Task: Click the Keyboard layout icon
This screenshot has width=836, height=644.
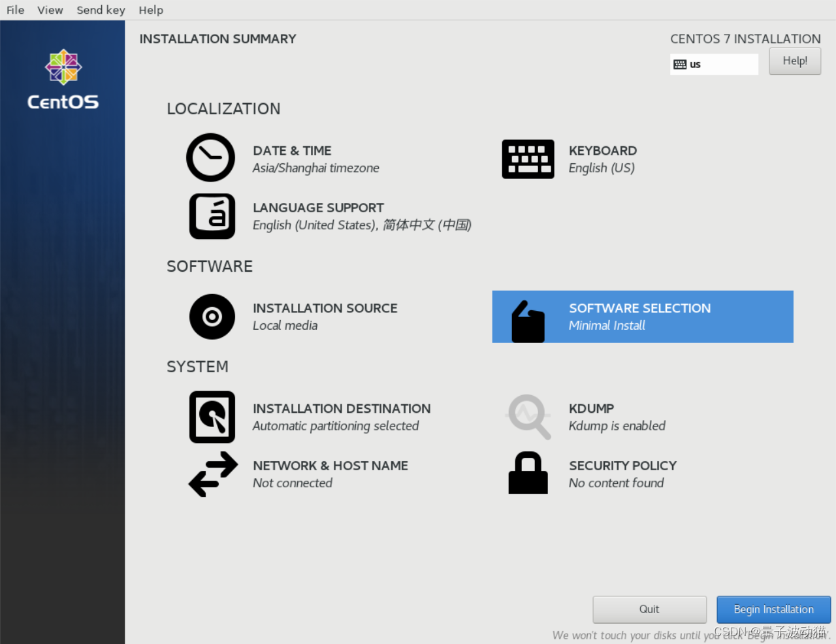Action: coord(528,159)
